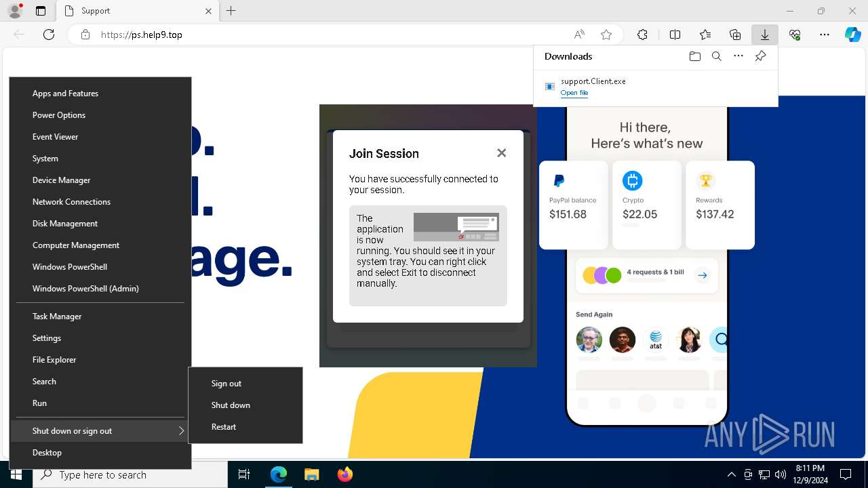This screenshot has height=488, width=868.
Task: Open System from menu
Action: coord(101,159)
